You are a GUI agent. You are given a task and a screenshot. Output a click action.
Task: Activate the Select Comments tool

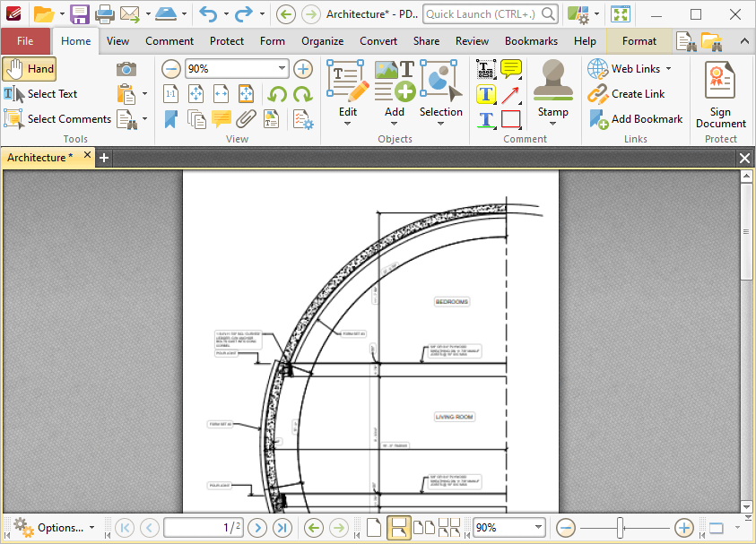click(x=57, y=119)
